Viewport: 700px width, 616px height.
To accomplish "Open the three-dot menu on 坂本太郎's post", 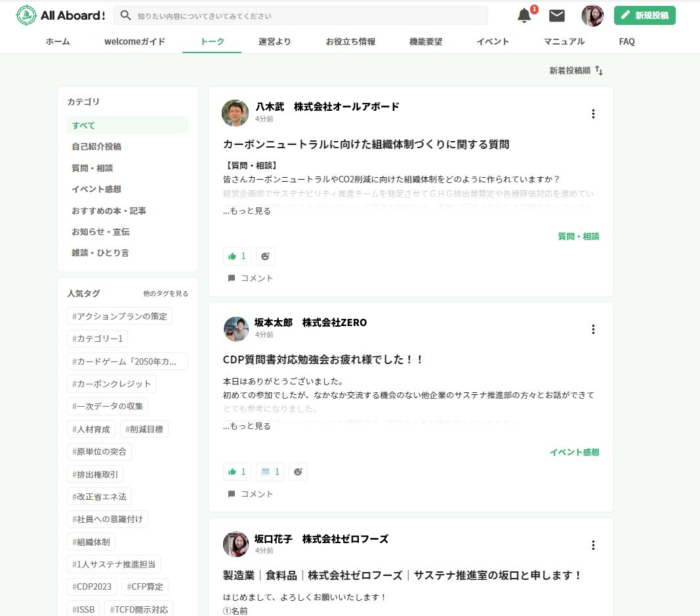I will pos(593,329).
